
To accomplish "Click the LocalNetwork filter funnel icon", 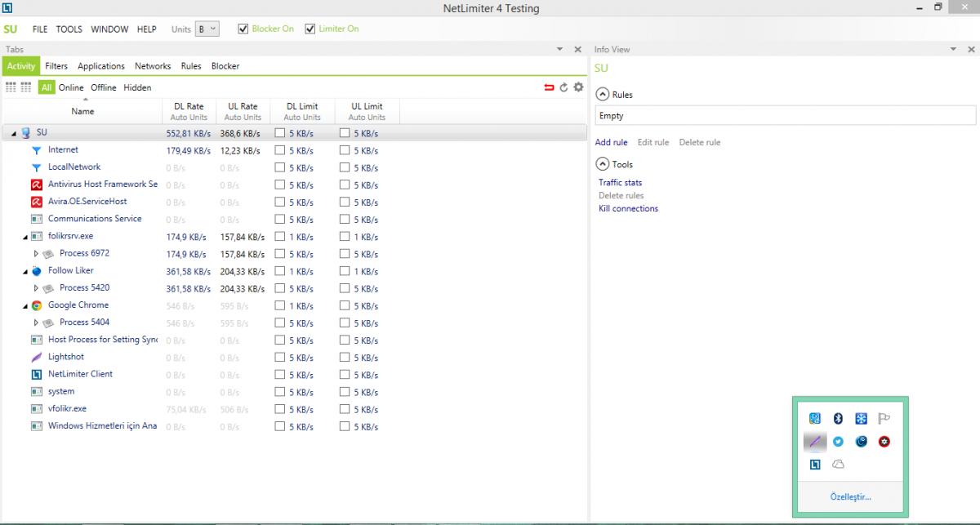I will tap(36, 167).
